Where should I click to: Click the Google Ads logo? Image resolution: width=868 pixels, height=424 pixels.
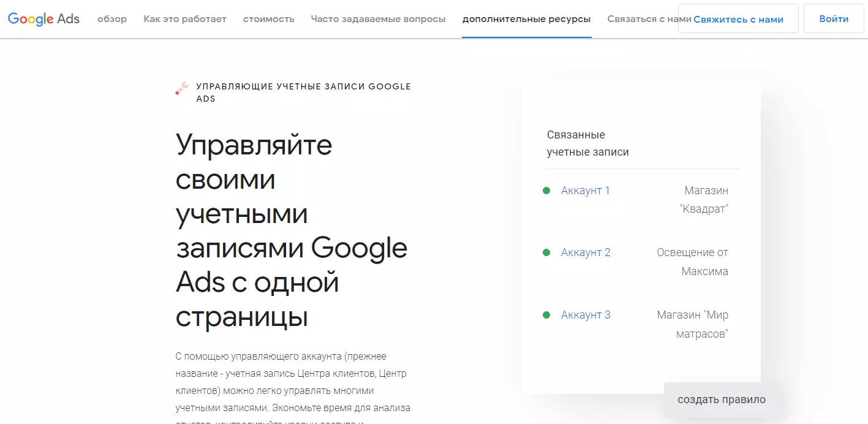coord(43,19)
